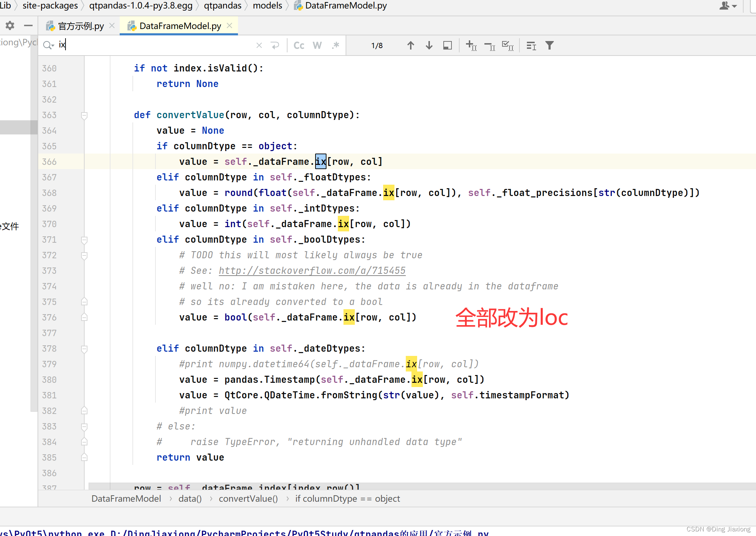The height and width of the screenshot is (536, 756).
Task: Collapse comment block at line 372
Action: [x=84, y=255]
